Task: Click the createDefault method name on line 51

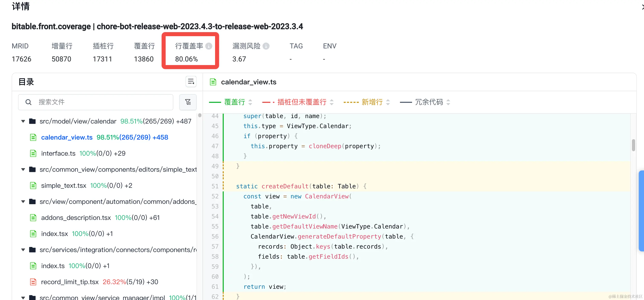Action: pyautogui.click(x=285, y=186)
